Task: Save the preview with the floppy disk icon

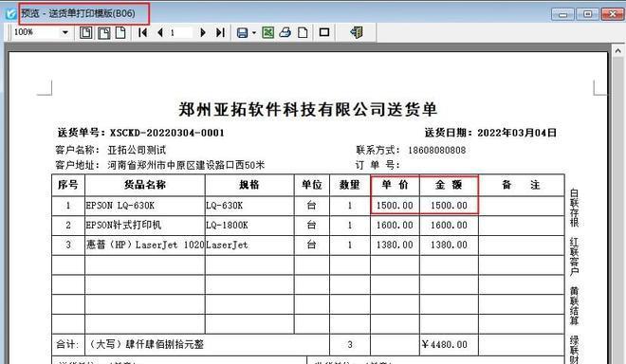Action: point(242,33)
